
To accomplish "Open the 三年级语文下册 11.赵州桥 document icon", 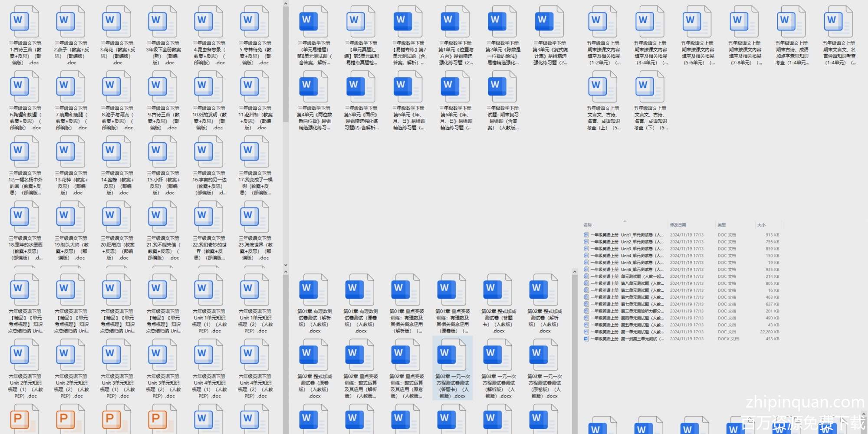I will pos(255,87).
